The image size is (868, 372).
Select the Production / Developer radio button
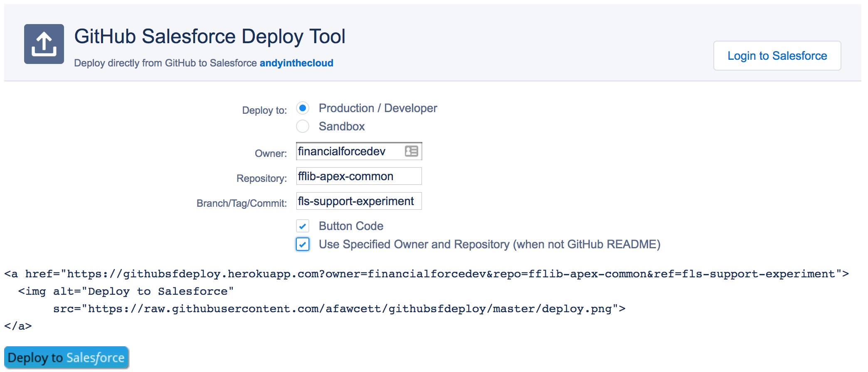pos(303,108)
